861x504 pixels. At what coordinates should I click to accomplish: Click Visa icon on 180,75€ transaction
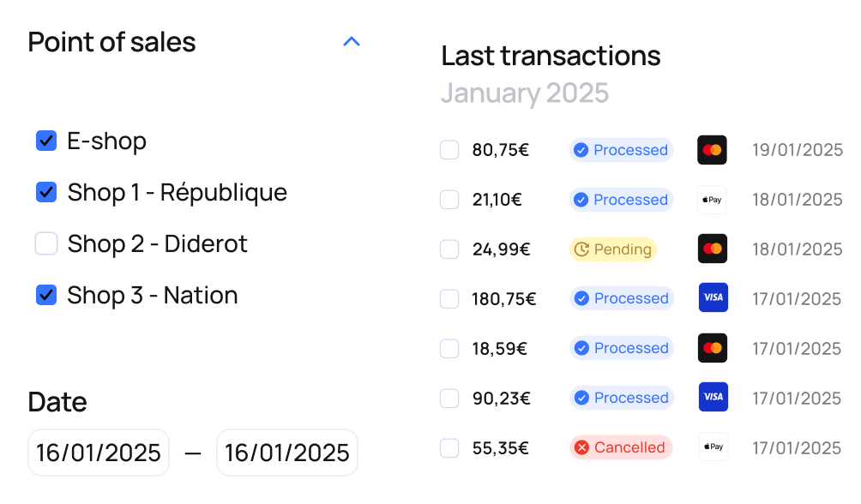pos(713,297)
